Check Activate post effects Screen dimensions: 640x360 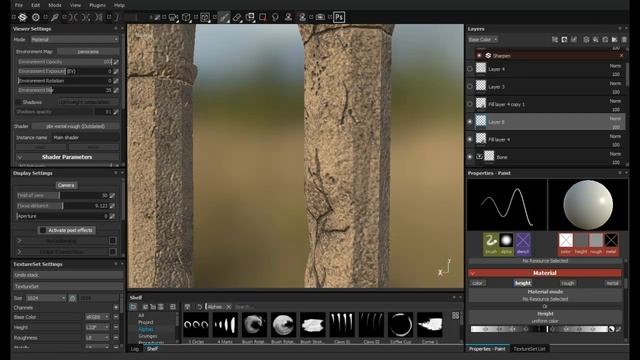tap(42, 230)
